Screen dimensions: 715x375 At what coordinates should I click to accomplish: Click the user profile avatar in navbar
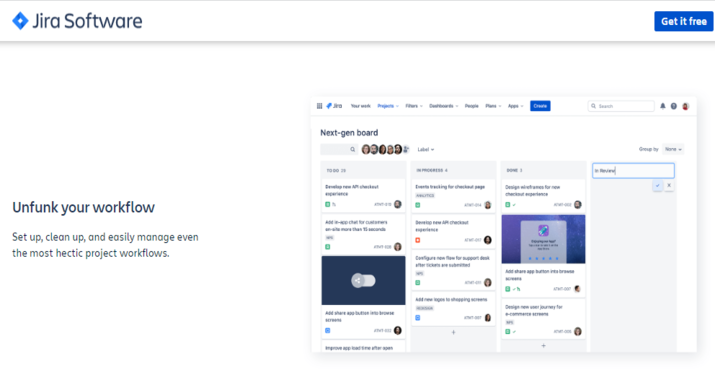[x=685, y=106]
